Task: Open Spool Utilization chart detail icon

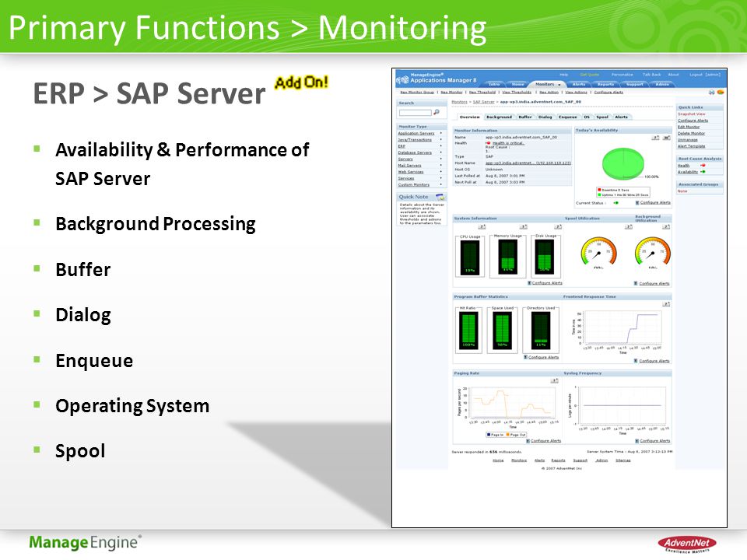Action: 629,226
